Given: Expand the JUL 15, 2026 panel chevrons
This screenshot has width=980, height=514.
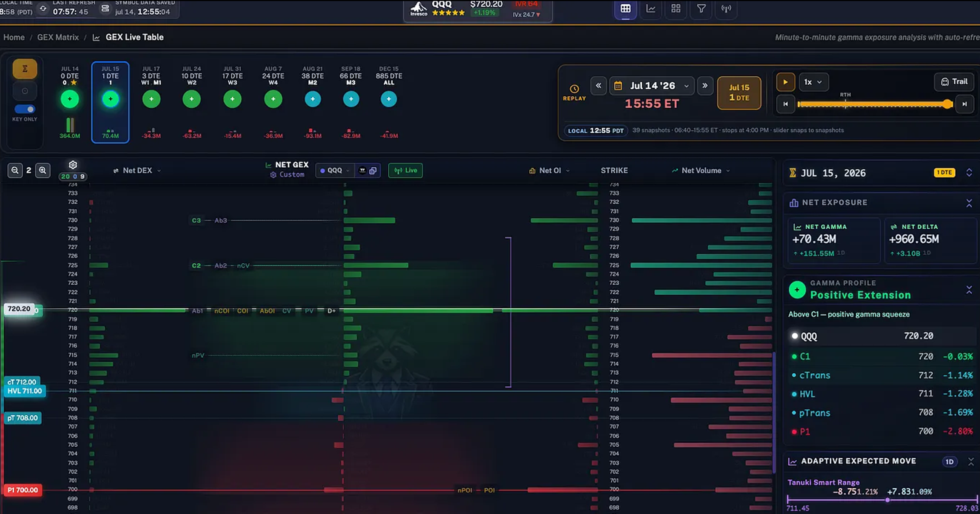Looking at the screenshot, I should [969, 173].
